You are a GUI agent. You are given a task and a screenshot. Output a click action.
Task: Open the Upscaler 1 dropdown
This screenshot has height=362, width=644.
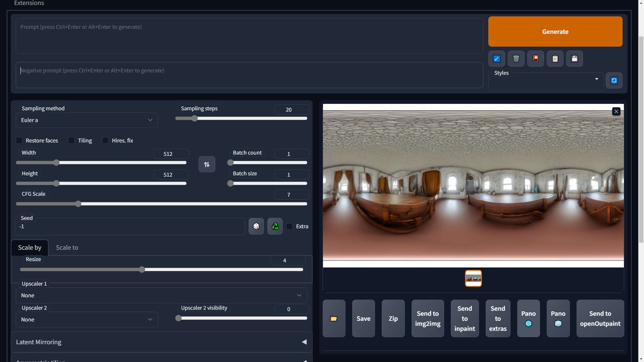162,295
